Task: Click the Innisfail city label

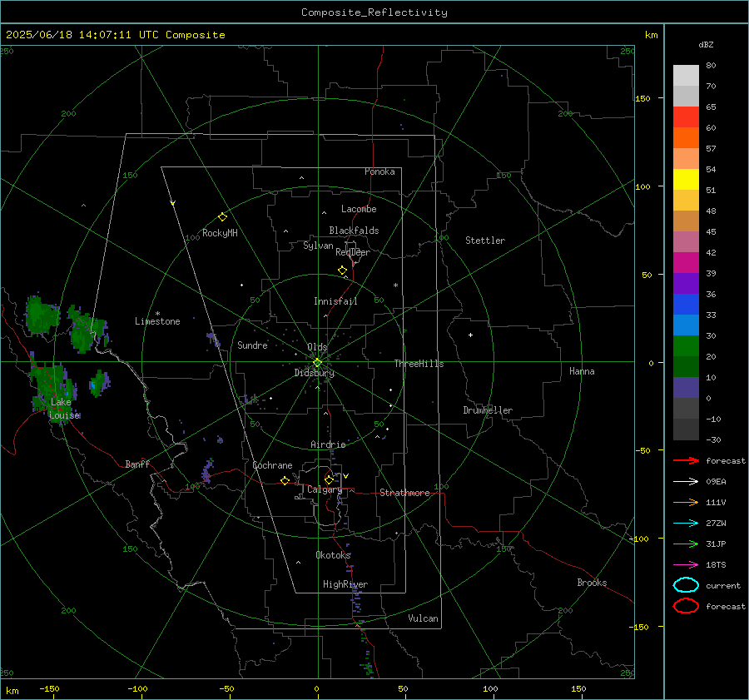Action: point(335,301)
